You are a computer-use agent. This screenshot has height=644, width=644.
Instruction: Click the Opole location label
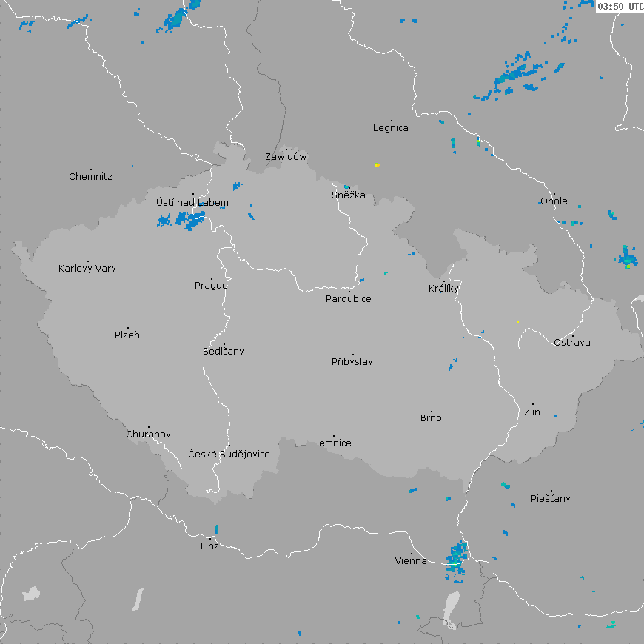click(554, 201)
